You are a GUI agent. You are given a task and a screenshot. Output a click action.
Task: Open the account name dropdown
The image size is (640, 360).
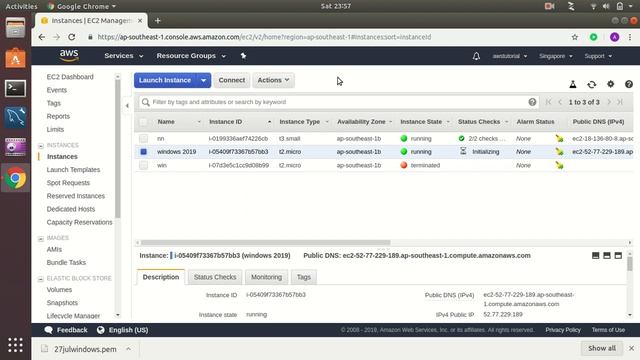pyautogui.click(x=509, y=56)
